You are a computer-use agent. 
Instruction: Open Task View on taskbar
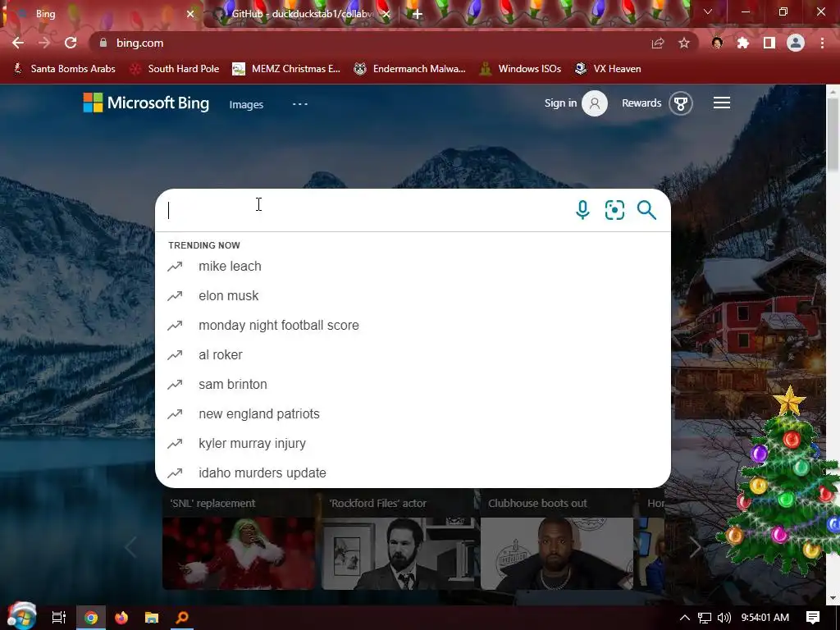[59, 618]
